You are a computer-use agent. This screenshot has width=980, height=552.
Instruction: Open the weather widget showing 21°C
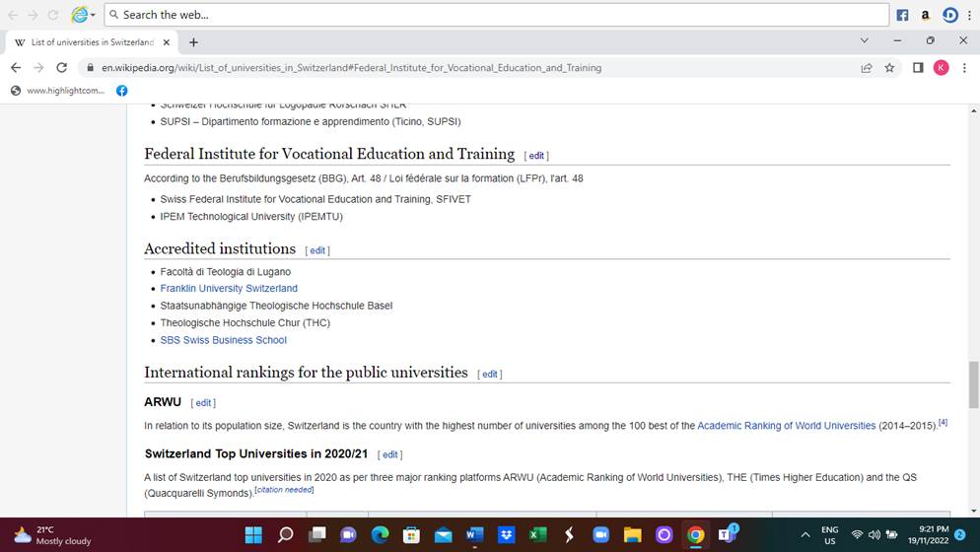point(53,535)
